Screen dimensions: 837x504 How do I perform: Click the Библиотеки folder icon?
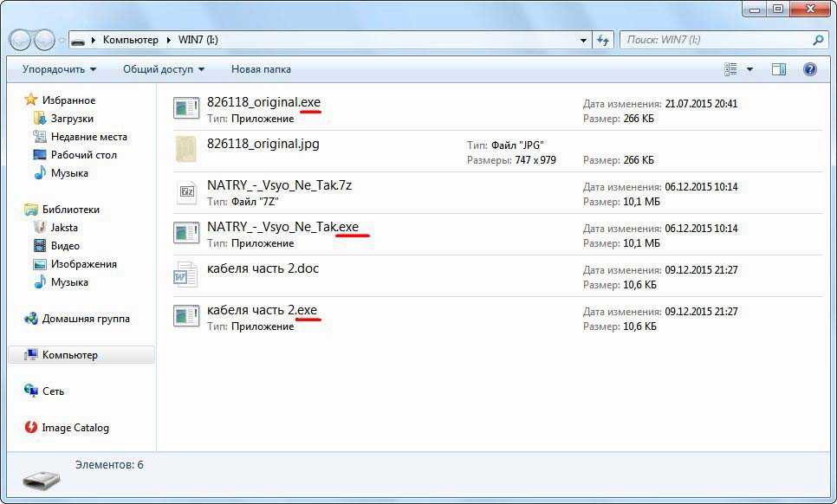point(31,209)
